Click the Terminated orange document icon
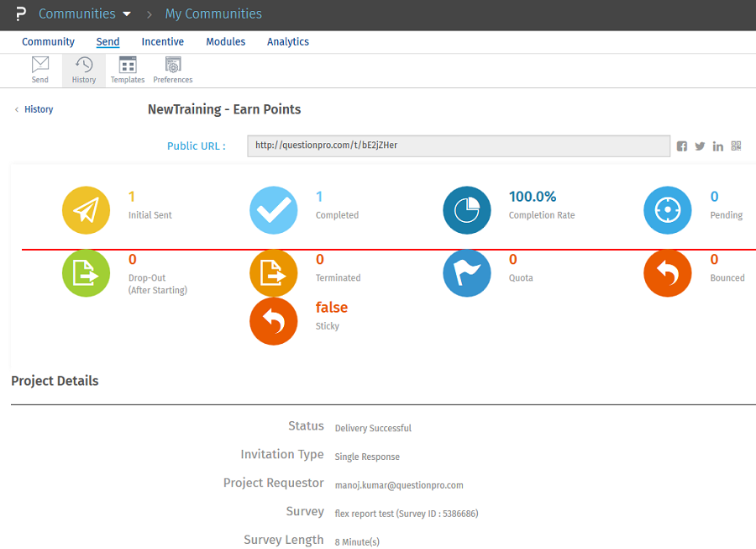The image size is (756, 549). (273, 273)
